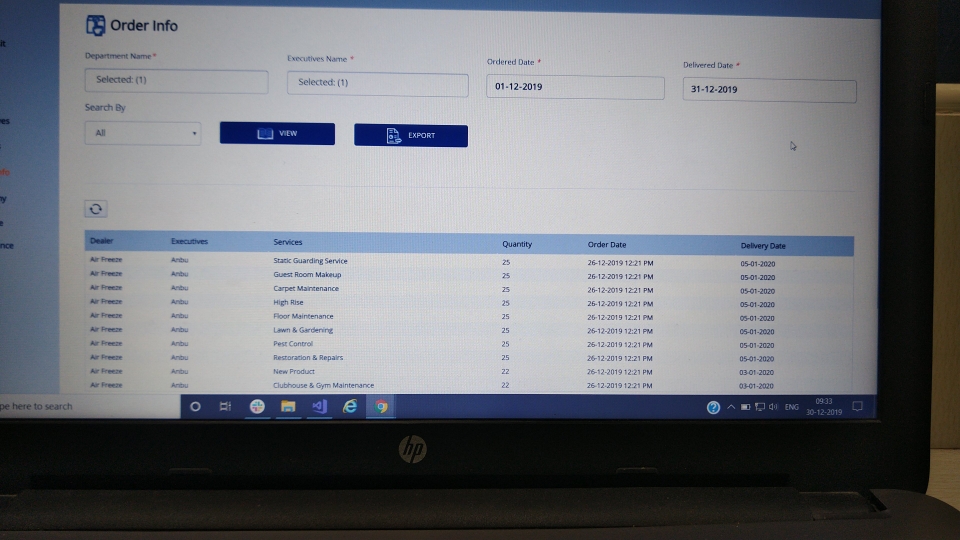The height and width of the screenshot is (540, 960).
Task: Open the notification center icon
Action: tap(856, 407)
